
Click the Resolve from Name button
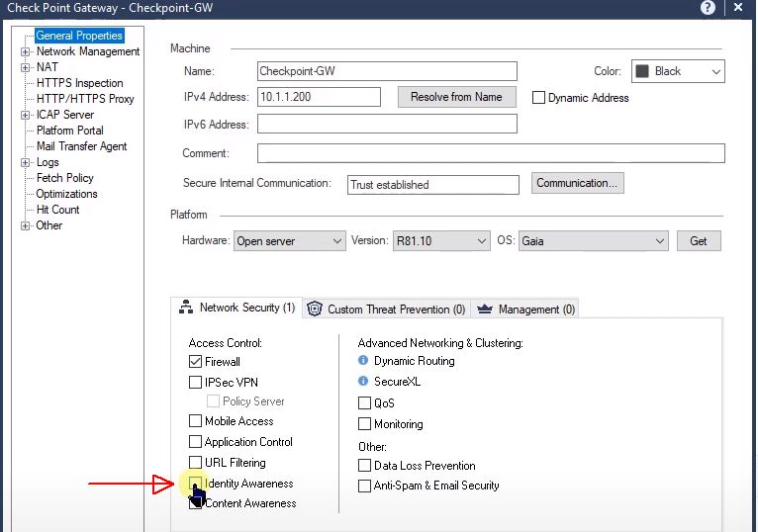click(456, 97)
